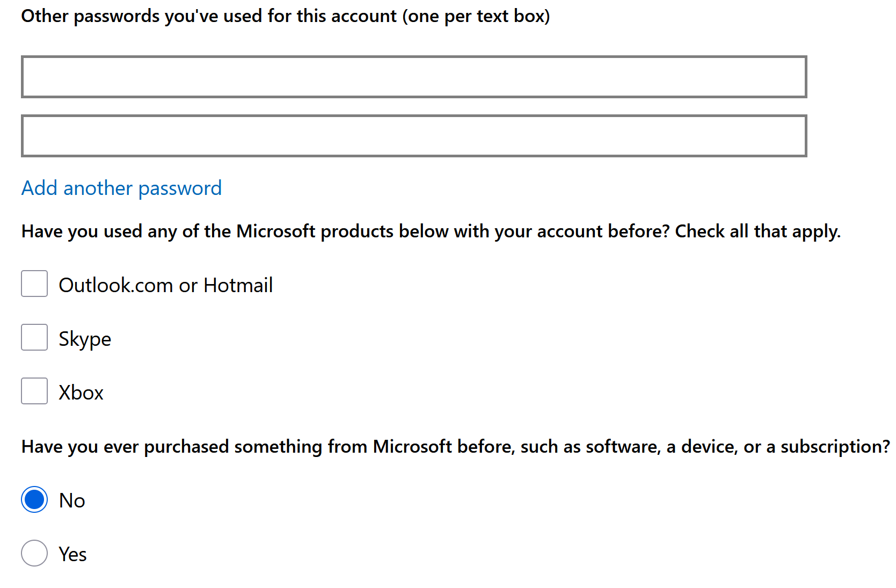Click the Microsoft products question heading
The width and height of the screenshot is (896, 588).
pyautogui.click(x=344, y=231)
